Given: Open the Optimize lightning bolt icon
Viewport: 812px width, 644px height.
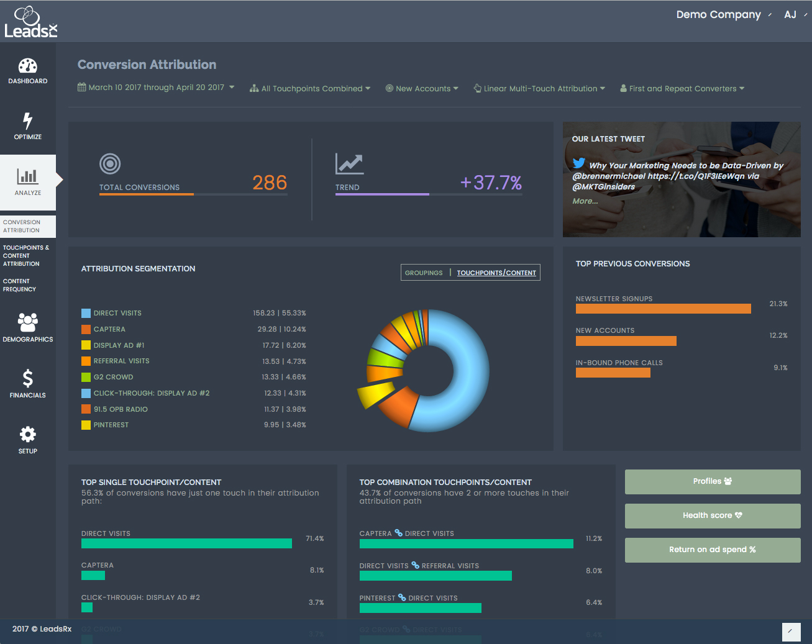Looking at the screenshot, I should click(27, 121).
